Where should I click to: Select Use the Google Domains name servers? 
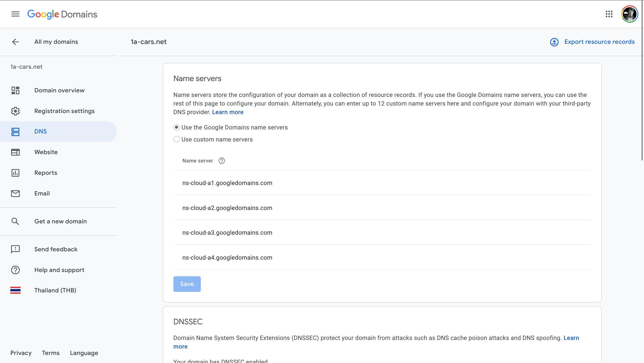point(176,127)
